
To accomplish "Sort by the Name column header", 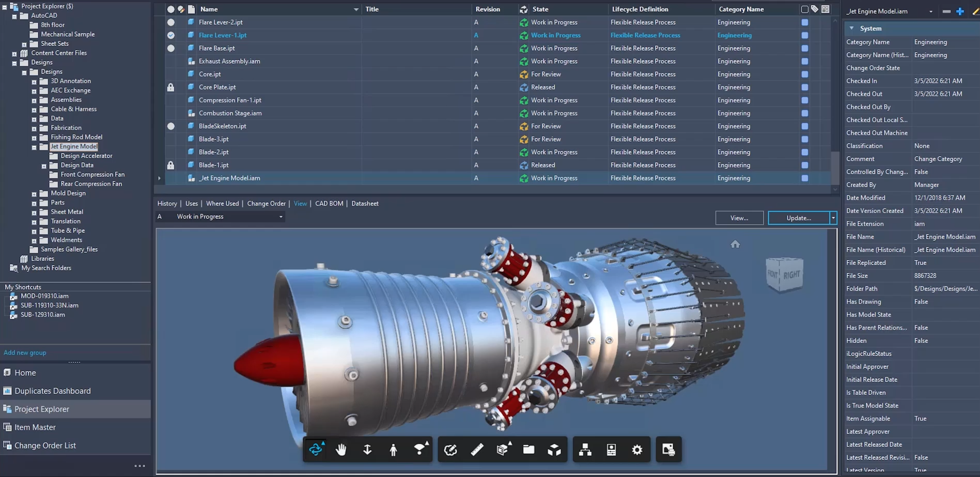I will [x=209, y=9].
